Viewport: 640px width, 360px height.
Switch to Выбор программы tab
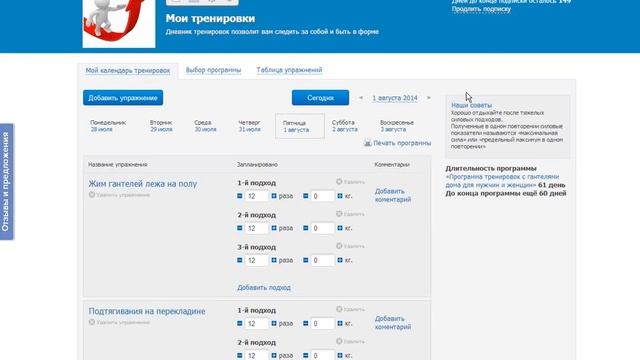(x=213, y=70)
